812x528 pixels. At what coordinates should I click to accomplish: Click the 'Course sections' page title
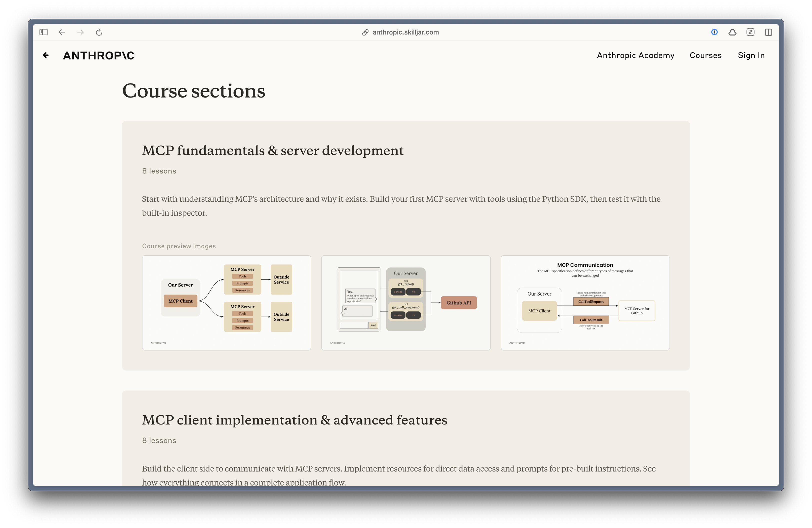193,91
